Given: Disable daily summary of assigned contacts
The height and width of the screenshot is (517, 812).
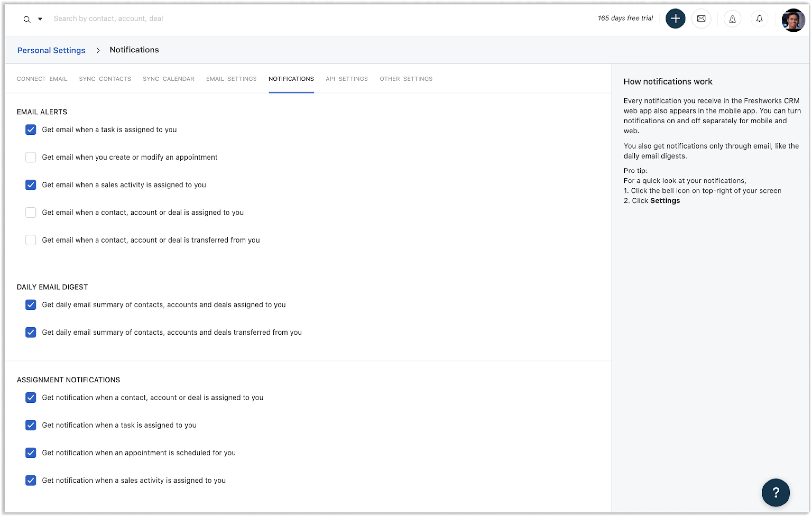Looking at the screenshot, I should pyautogui.click(x=31, y=305).
